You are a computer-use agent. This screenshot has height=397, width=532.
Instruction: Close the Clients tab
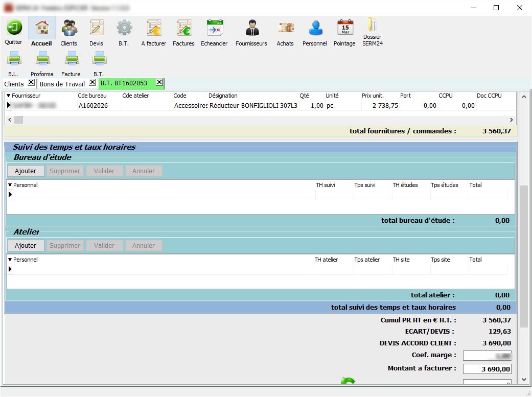point(31,82)
